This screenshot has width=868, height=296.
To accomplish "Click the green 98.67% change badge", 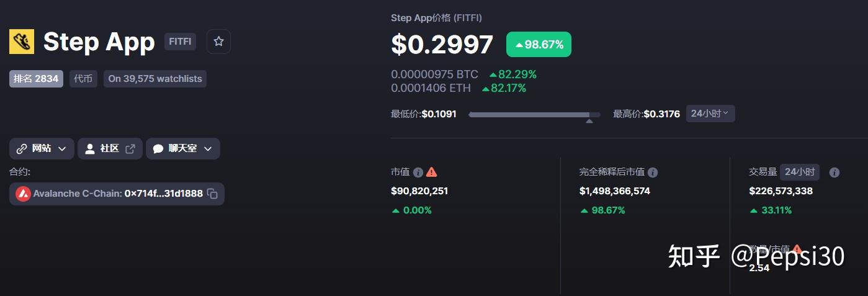I will (x=539, y=45).
